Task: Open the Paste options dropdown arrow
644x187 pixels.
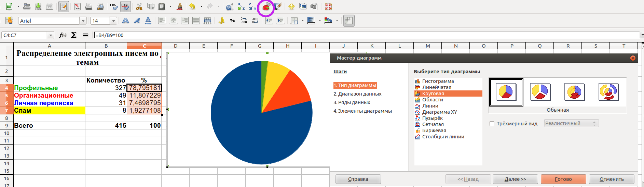Action: coord(170,7)
